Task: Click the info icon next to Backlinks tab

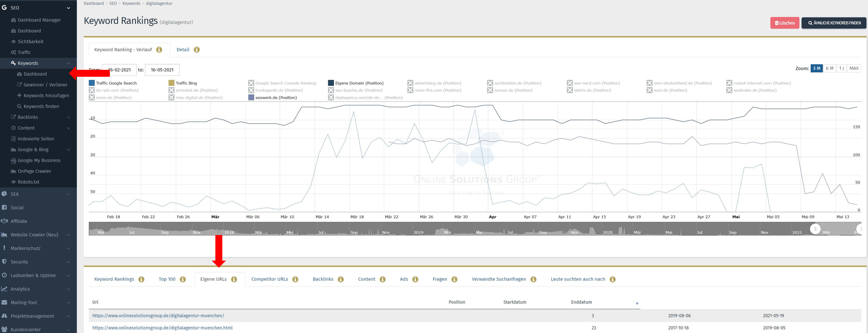Action: point(341,279)
